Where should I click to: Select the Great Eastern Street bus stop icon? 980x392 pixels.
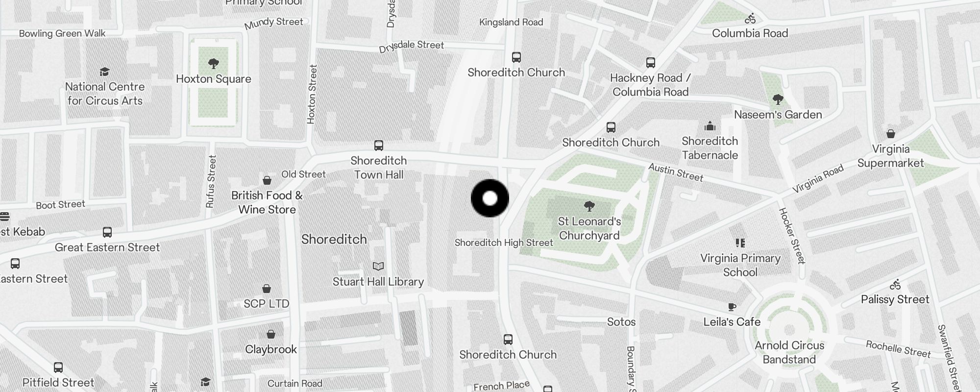coord(107,232)
